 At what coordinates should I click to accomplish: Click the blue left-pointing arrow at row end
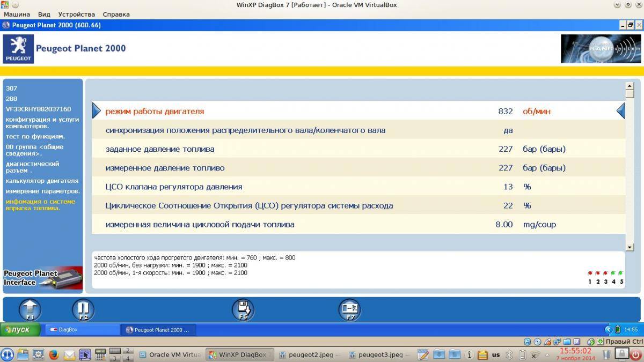[620, 111]
